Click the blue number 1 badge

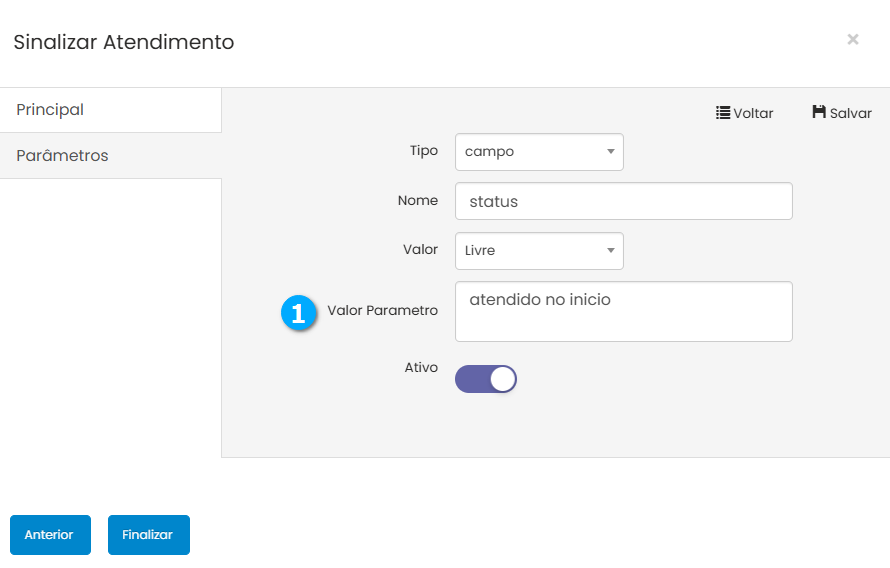click(298, 312)
